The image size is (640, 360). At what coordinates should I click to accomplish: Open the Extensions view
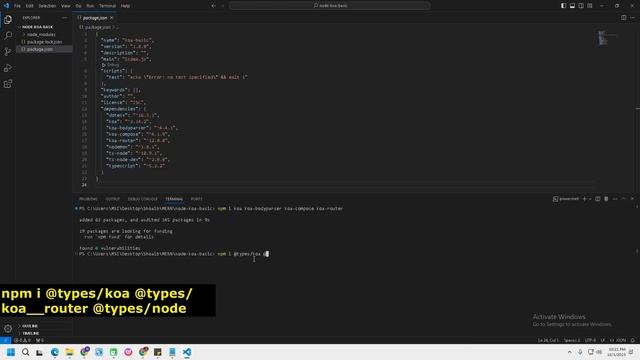[x=8, y=84]
